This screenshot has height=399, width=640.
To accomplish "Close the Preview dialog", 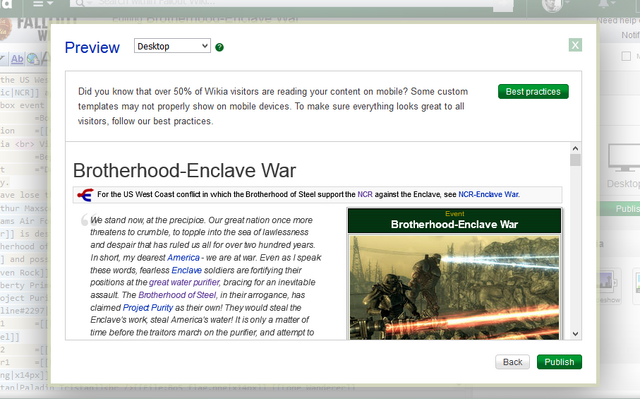I will pyautogui.click(x=575, y=45).
